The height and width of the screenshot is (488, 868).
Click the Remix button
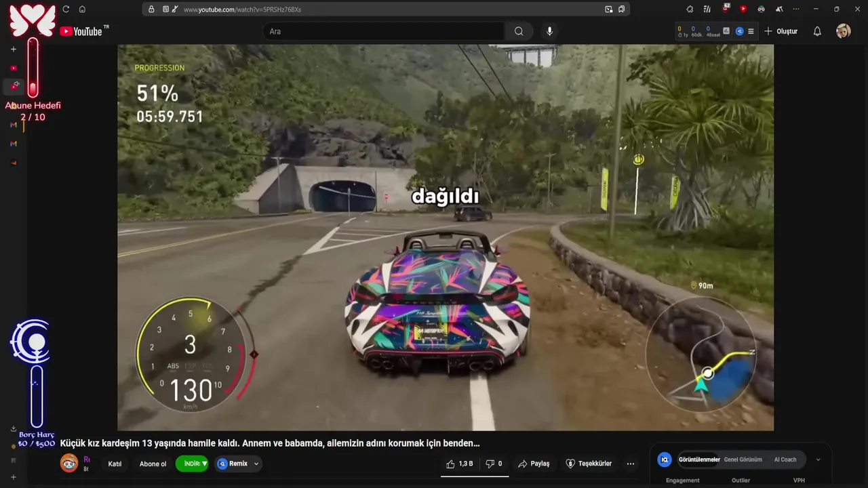[233, 464]
